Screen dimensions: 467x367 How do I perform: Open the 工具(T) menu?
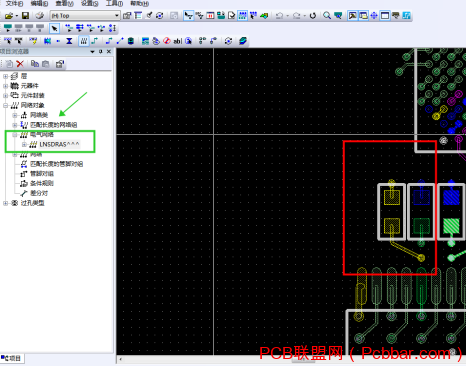pyautogui.click(x=114, y=3)
